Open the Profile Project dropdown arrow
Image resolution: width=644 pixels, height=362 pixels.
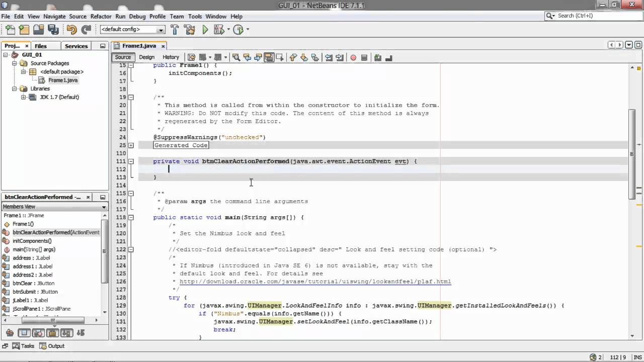point(247,30)
